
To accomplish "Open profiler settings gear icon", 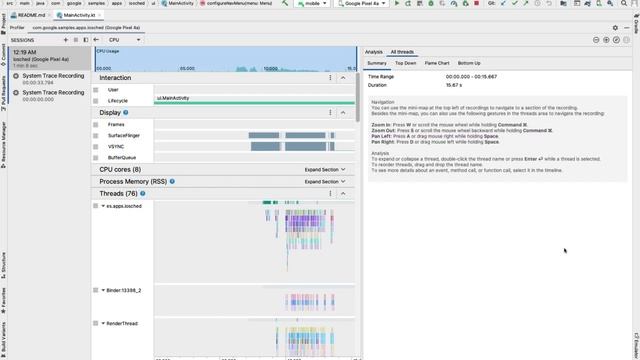I will (615, 28).
